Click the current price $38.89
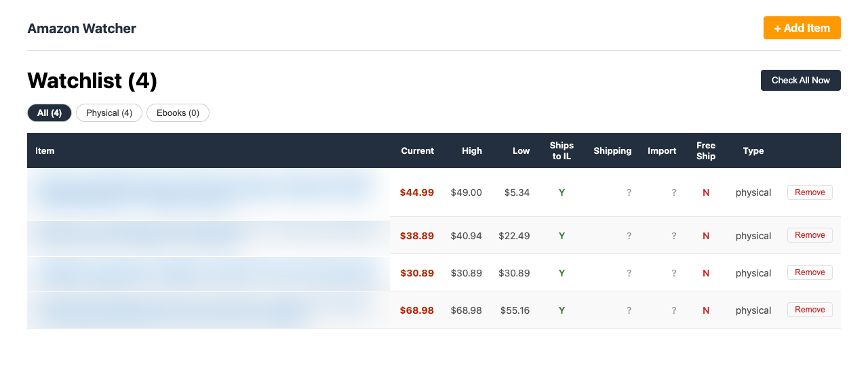Screen dimensions: 868x391 click(417, 236)
